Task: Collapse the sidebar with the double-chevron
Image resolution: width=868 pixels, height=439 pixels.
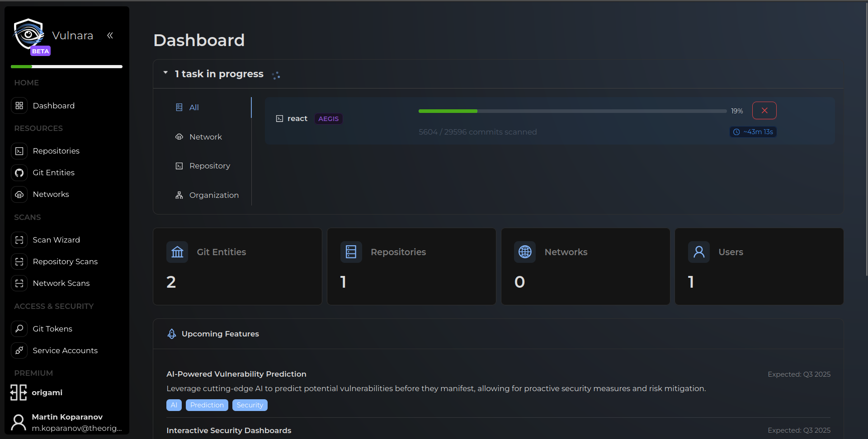Action: [110, 35]
